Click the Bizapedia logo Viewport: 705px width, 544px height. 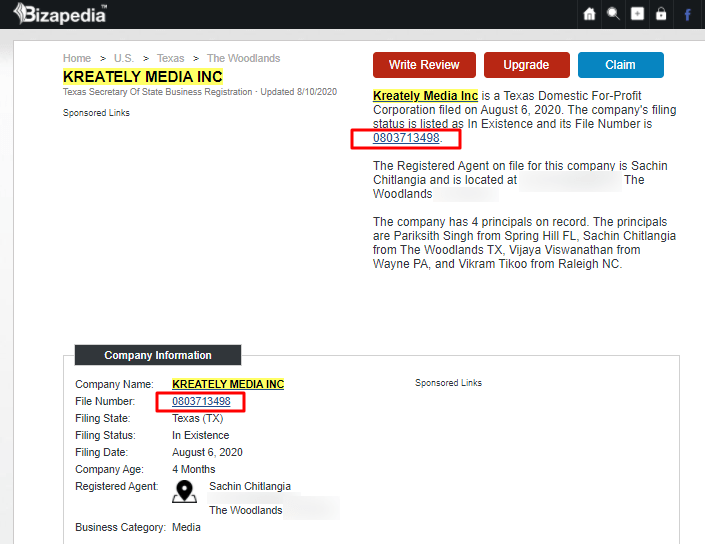pyautogui.click(x=60, y=14)
